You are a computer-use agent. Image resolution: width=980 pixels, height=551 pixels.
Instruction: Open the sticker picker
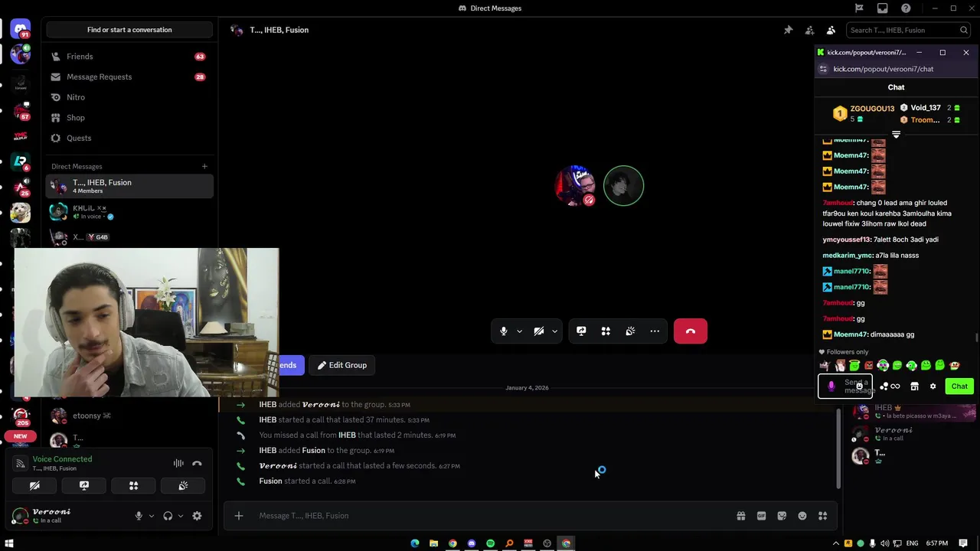click(782, 516)
